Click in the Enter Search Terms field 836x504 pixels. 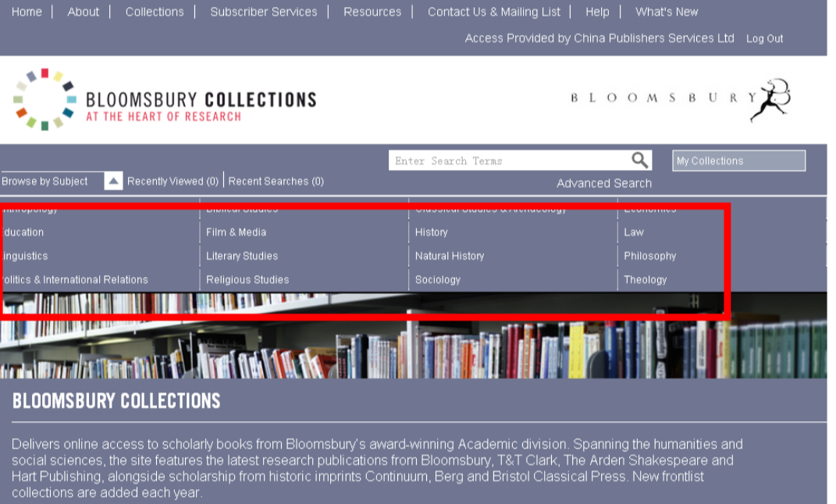tap(509, 161)
